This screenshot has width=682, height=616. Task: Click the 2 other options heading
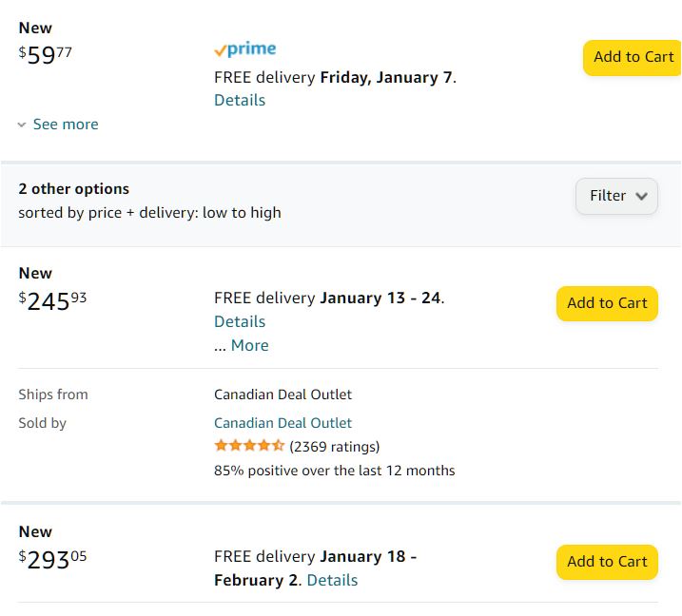[x=73, y=189]
